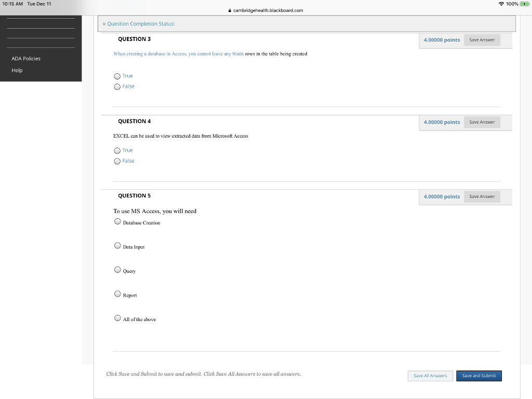Select True for Question 3
Viewport: 532px width, 399px height.
point(117,76)
